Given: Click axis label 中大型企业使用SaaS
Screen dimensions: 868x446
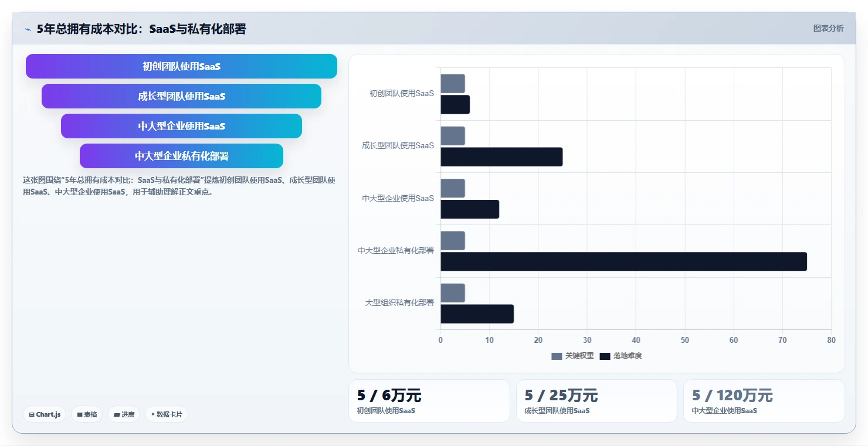Looking at the screenshot, I should (398, 198).
